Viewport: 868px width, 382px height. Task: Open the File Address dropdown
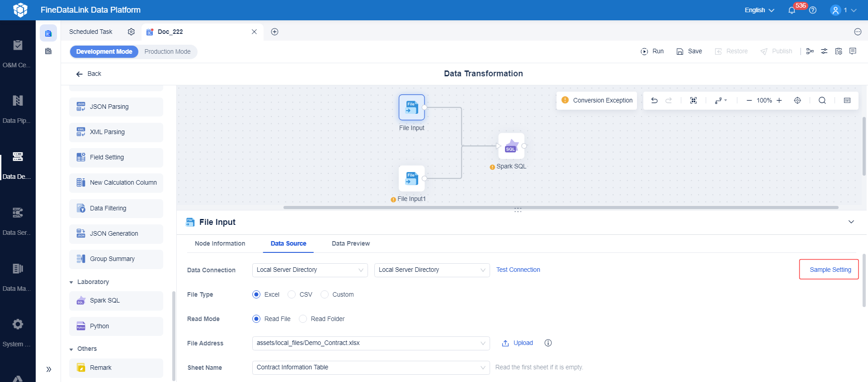[x=371, y=343]
